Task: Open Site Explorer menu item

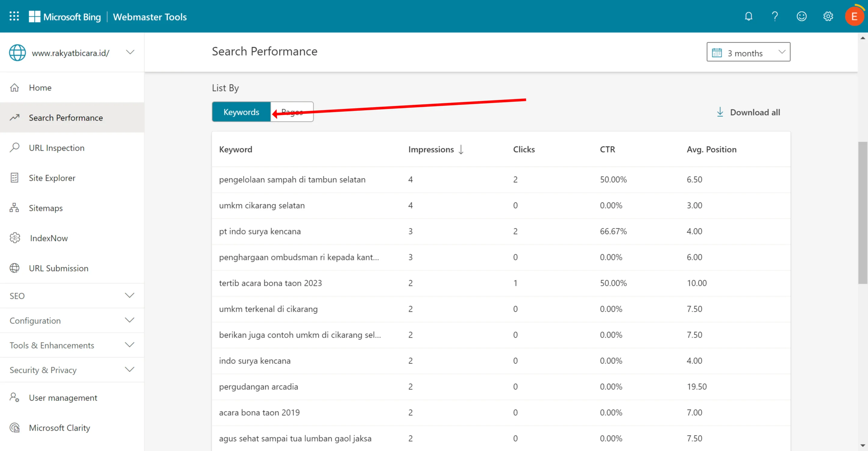Action: [72, 178]
